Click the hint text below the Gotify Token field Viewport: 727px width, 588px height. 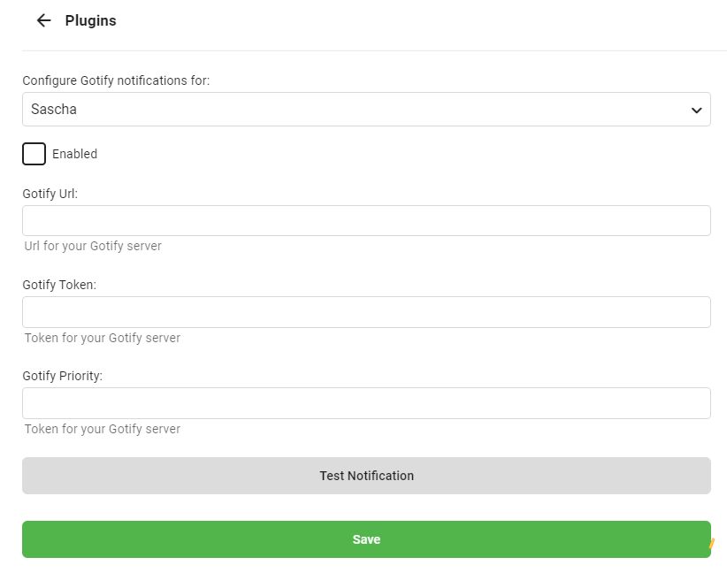[x=103, y=338]
